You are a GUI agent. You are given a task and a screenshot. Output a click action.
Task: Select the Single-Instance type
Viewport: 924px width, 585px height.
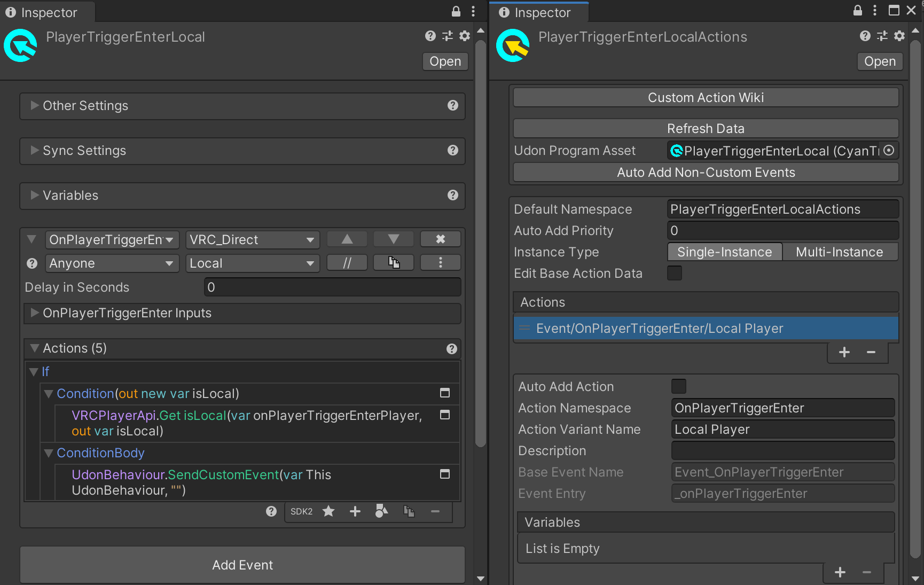(725, 252)
